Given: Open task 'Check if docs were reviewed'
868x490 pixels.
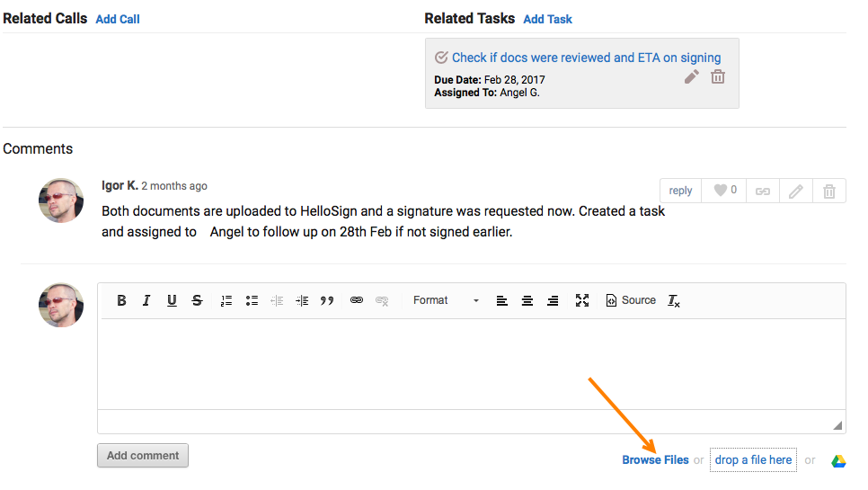Looking at the screenshot, I should pos(586,58).
